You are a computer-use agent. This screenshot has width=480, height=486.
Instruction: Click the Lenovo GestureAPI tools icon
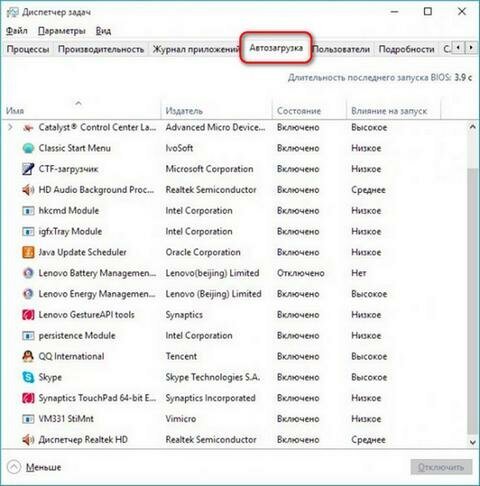(x=28, y=315)
